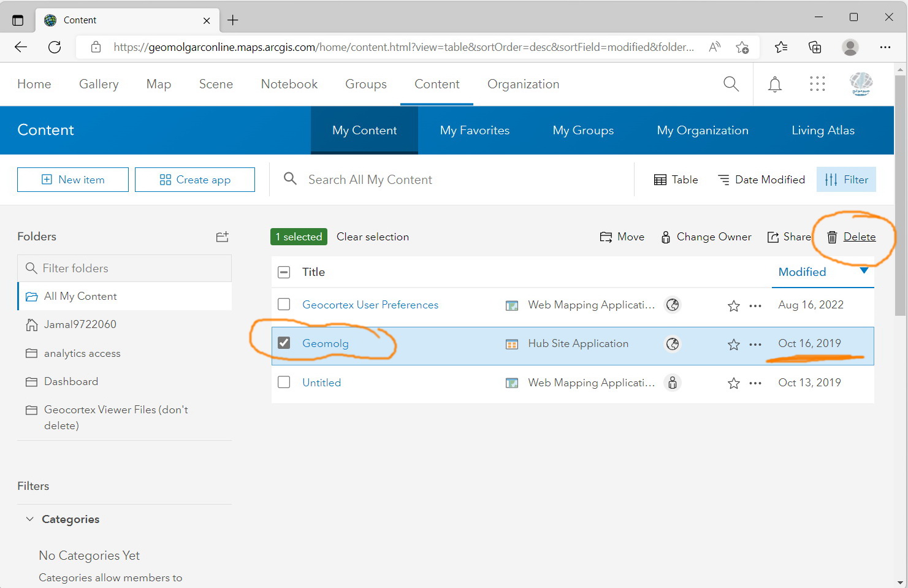Screen dimensions: 908x588
Task: Switch to the My Favorites tab
Action: (475, 130)
